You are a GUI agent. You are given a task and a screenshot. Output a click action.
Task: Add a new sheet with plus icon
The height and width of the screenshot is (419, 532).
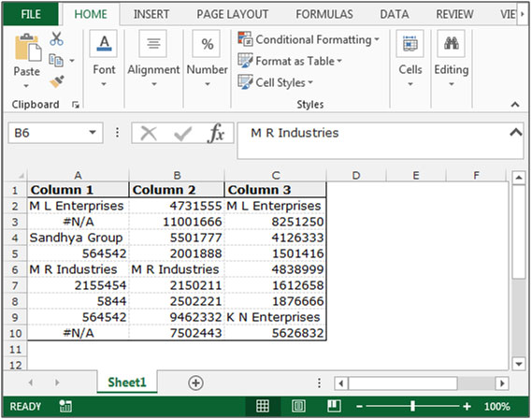coord(195,383)
